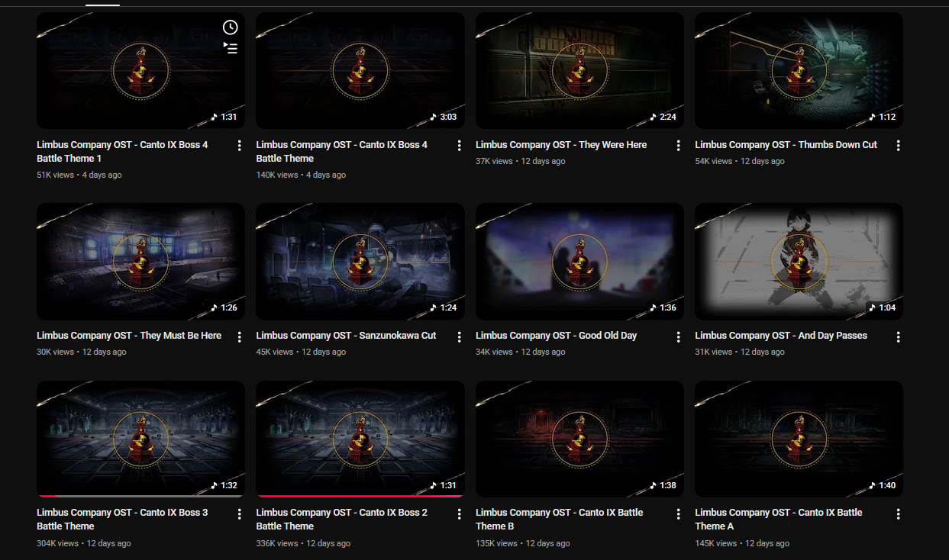Open three-dot menu for Canto IX Boss 3
The width and height of the screenshot is (949, 560).
pyautogui.click(x=240, y=513)
